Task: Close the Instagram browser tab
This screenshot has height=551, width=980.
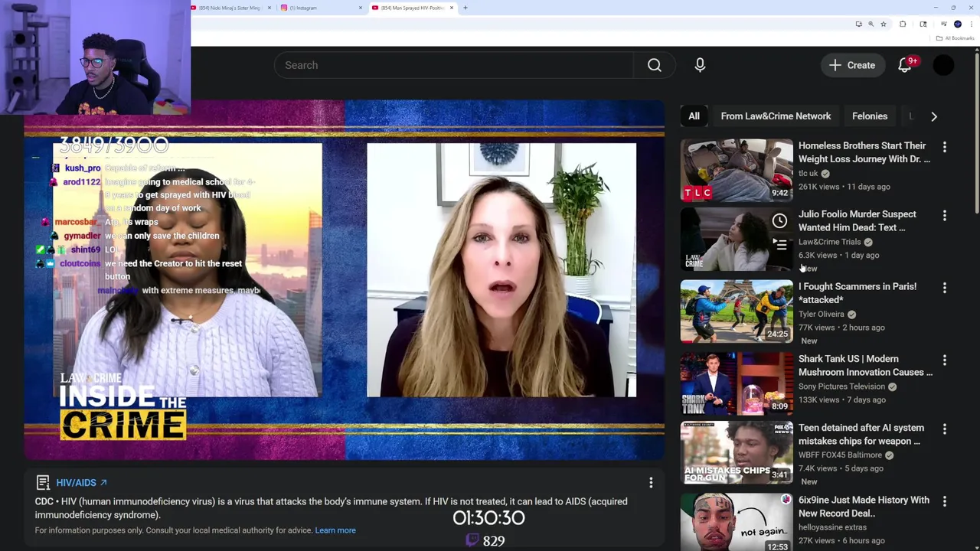Action: click(x=361, y=8)
